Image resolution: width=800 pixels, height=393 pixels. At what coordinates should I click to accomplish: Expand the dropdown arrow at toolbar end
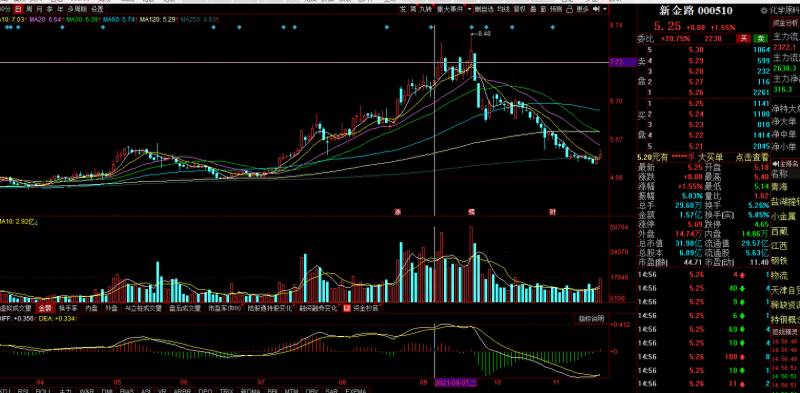[605, 9]
